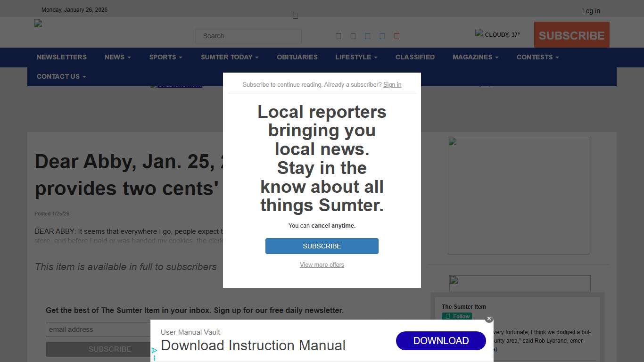Open the Newsletters menu item
Viewport: 644px width, 362px height.
(x=62, y=57)
